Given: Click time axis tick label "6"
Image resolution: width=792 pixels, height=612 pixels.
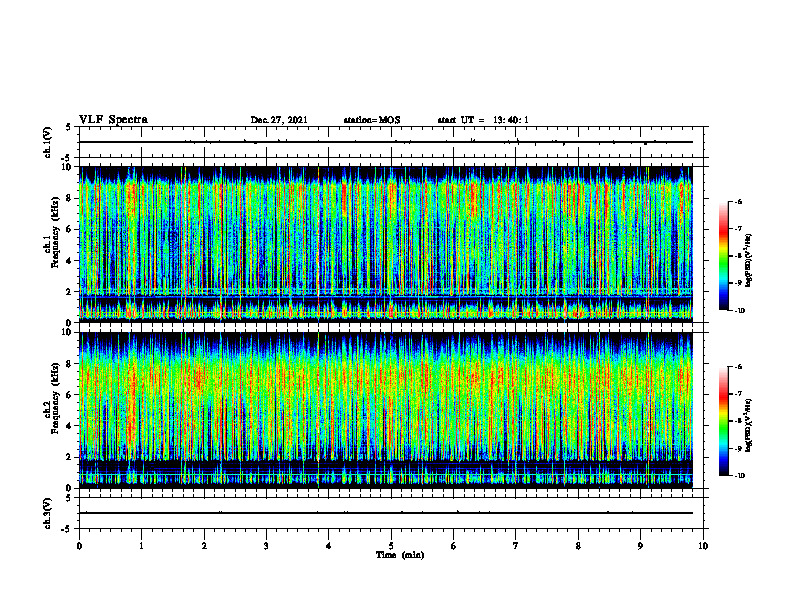Looking at the screenshot, I should [x=454, y=546].
